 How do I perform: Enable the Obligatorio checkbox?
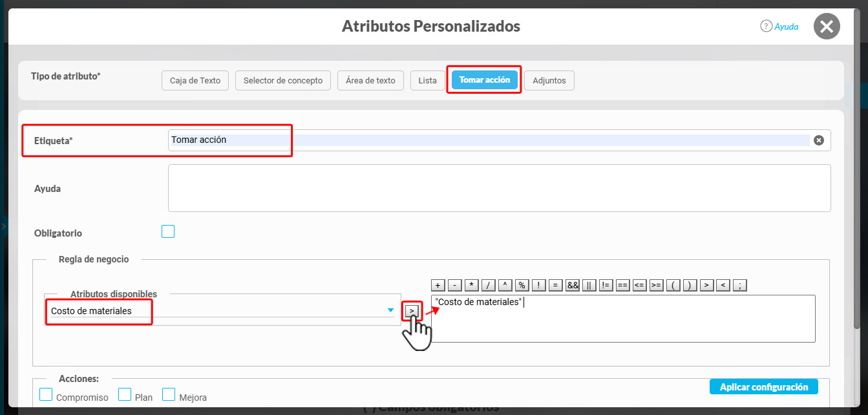click(168, 231)
